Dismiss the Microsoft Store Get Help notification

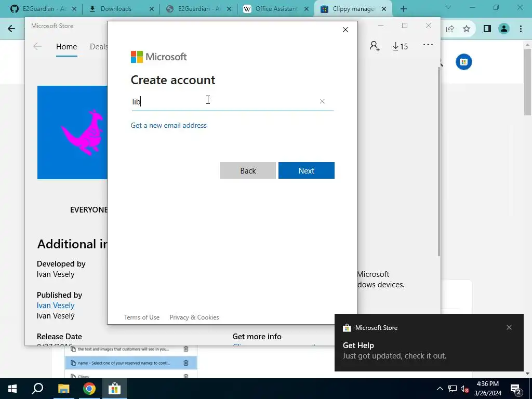click(x=509, y=327)
